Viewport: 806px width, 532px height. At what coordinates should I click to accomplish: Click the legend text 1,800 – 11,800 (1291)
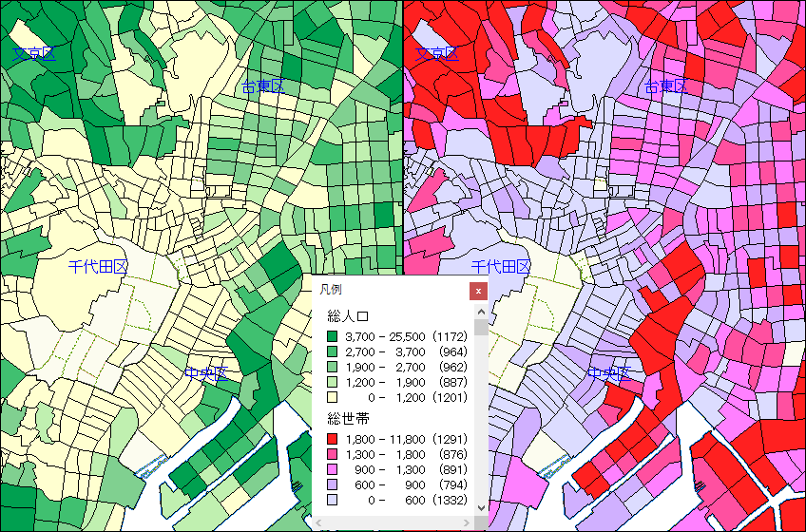point(406,440)
